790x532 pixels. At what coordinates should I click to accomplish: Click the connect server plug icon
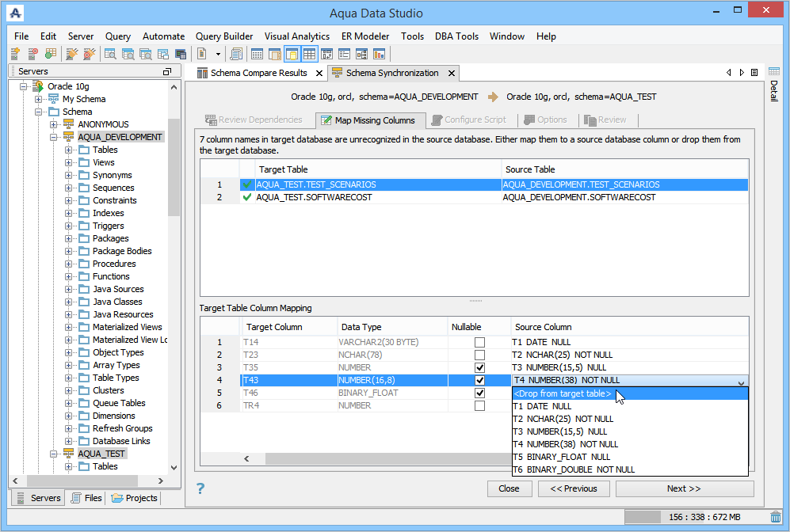click(72, 53)
